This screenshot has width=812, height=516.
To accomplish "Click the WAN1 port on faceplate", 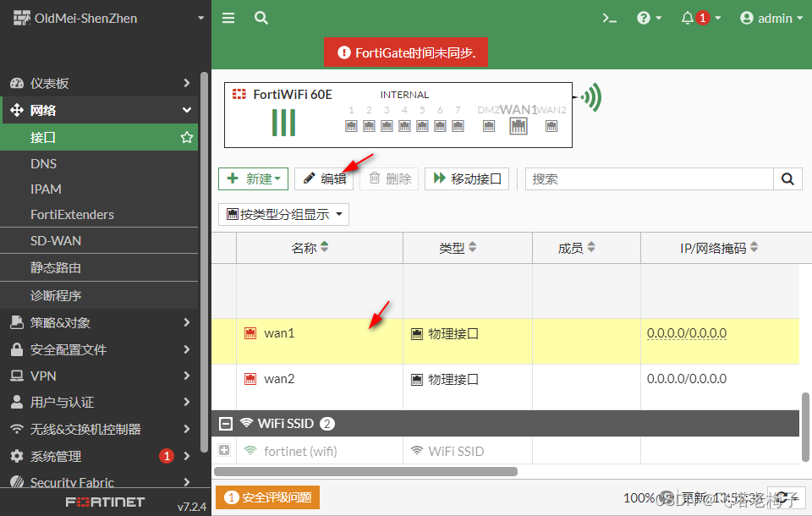I will [x=518, y=126].
